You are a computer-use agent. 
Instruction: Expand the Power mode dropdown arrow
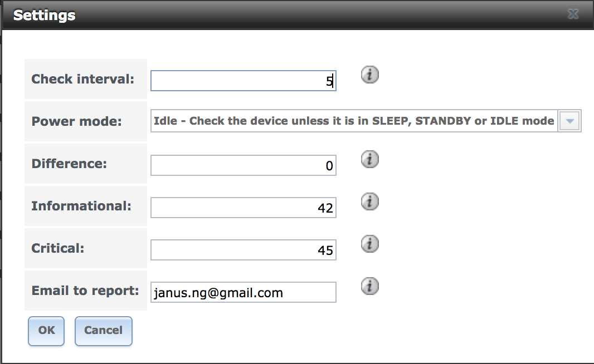[569, 121]
